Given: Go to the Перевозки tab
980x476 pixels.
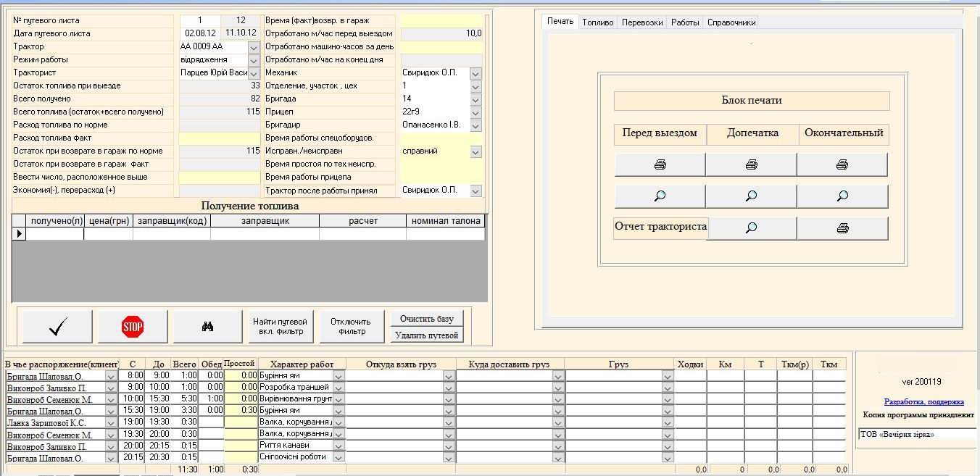Looking at the screenshot, I should pyautogui.click(x=642, y=22).
